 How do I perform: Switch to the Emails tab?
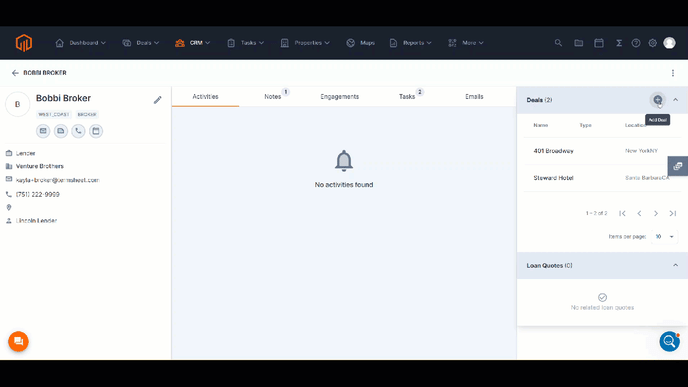coord(474,97)
